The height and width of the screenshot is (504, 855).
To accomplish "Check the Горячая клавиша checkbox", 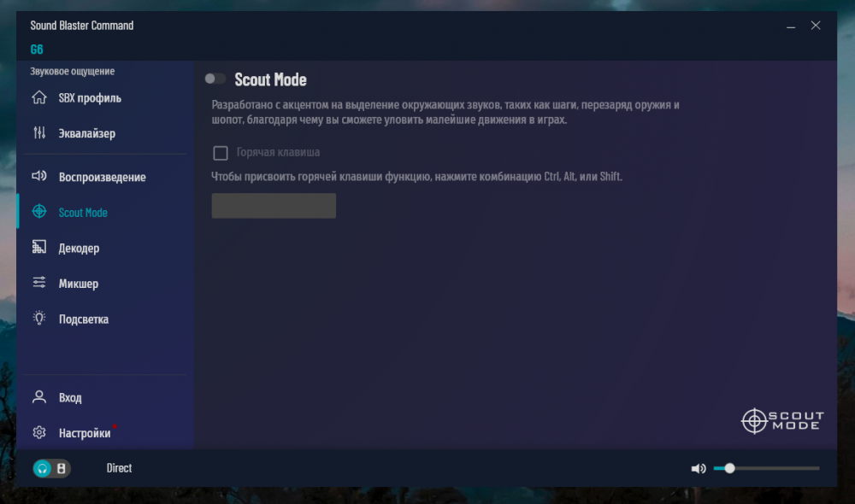I will [x=221, y=153].
